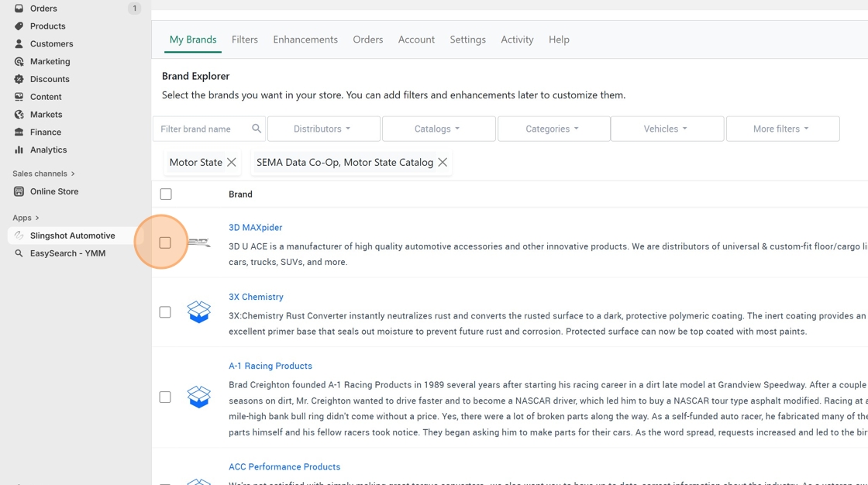Click the Slingshot Automotive app icon

coord(19,236)
